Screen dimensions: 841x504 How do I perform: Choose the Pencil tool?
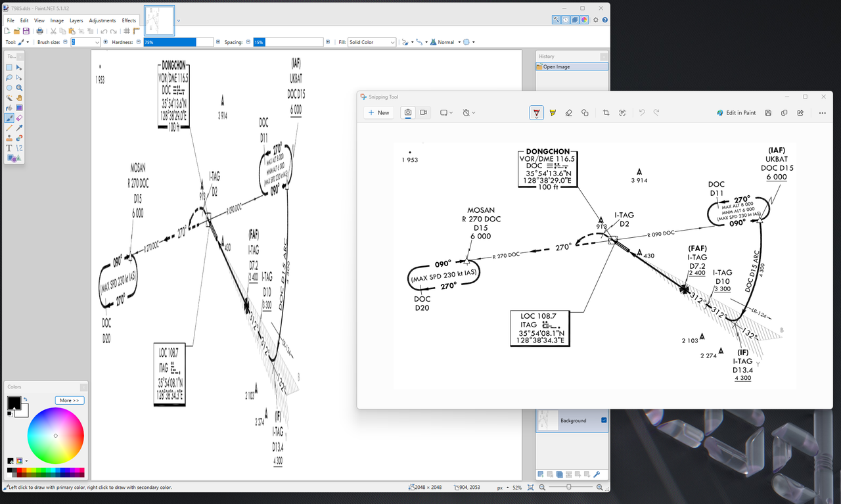click(9, 128)
